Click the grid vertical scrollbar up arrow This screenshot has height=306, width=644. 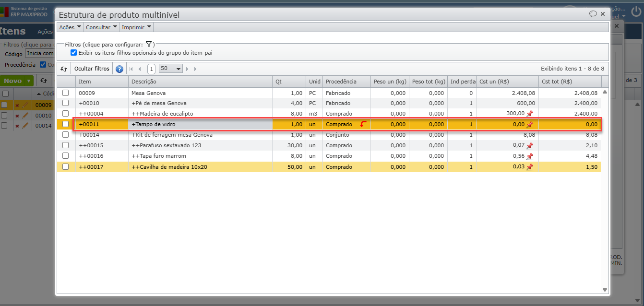[605, 92]
